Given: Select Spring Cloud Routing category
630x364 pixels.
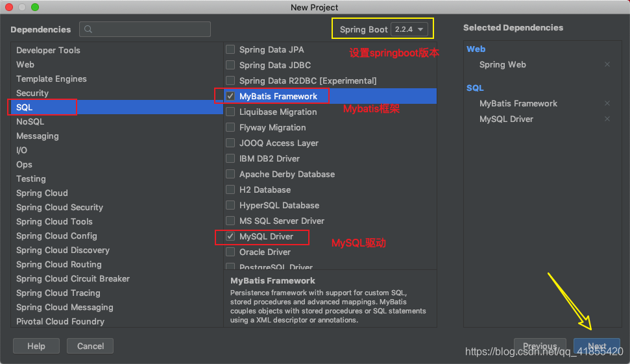Looking at the screenshot, I should click(x=117, y=264).
